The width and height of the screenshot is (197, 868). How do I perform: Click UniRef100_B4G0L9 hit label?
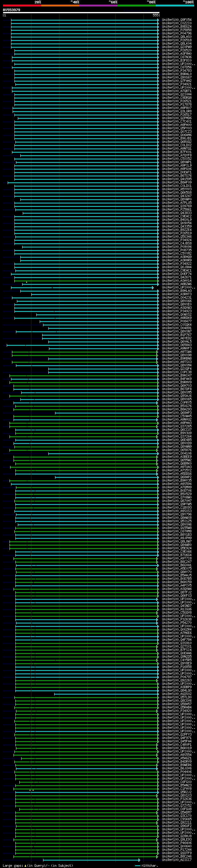(177, 220)
